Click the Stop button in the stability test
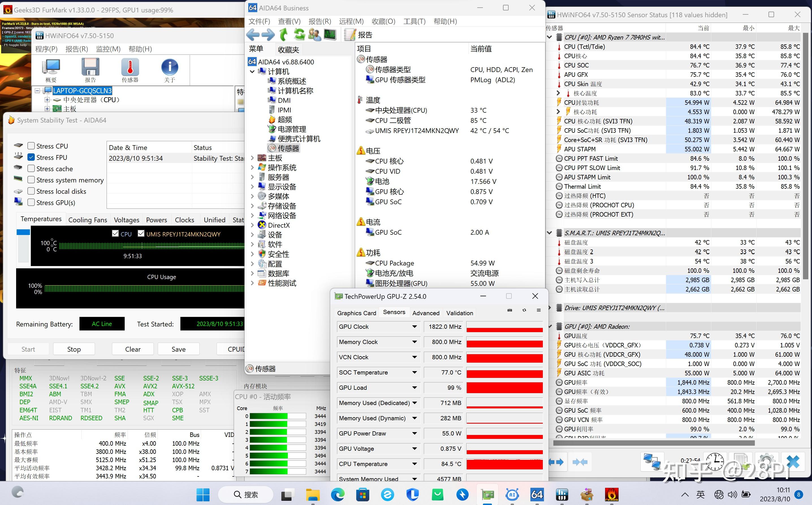This screenshot has width=812, height=505. click(x=74, y=349)
